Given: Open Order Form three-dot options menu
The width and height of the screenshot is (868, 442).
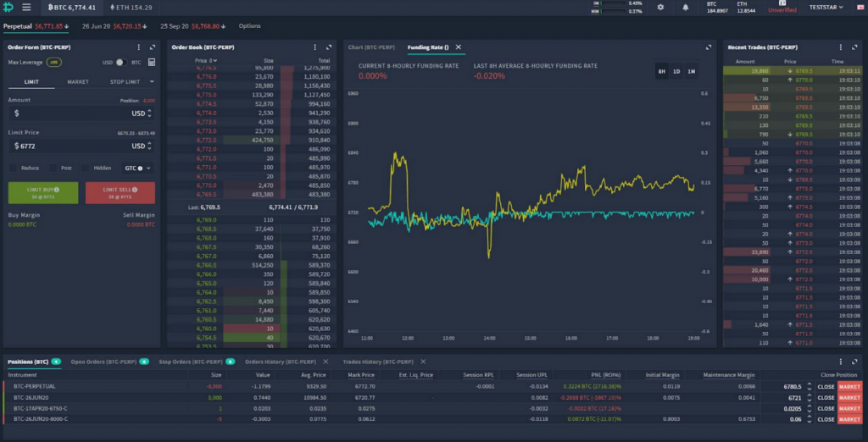Looking at the screenshot, I should point(138,47).
